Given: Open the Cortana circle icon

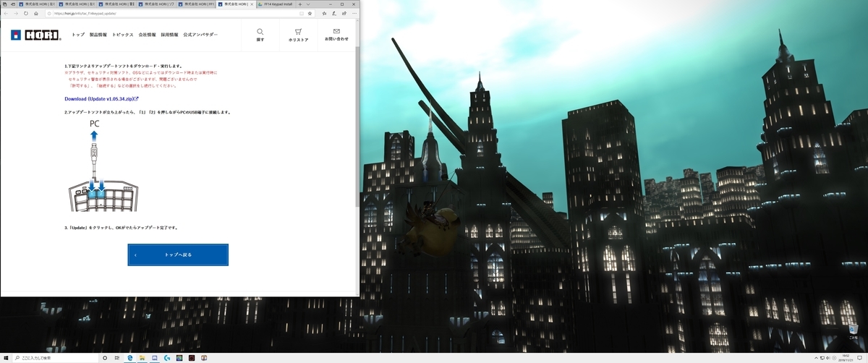Looking at the screenshot, I should (x=105, y=357).
